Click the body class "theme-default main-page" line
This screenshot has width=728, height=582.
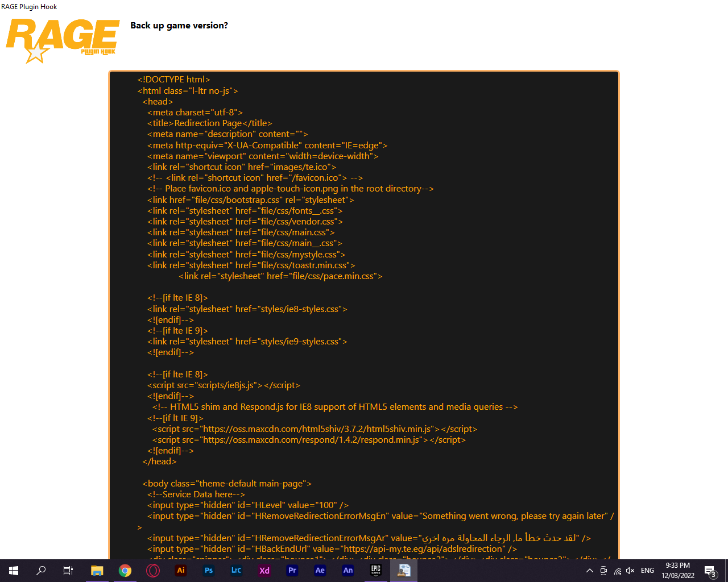click(227, 484)
